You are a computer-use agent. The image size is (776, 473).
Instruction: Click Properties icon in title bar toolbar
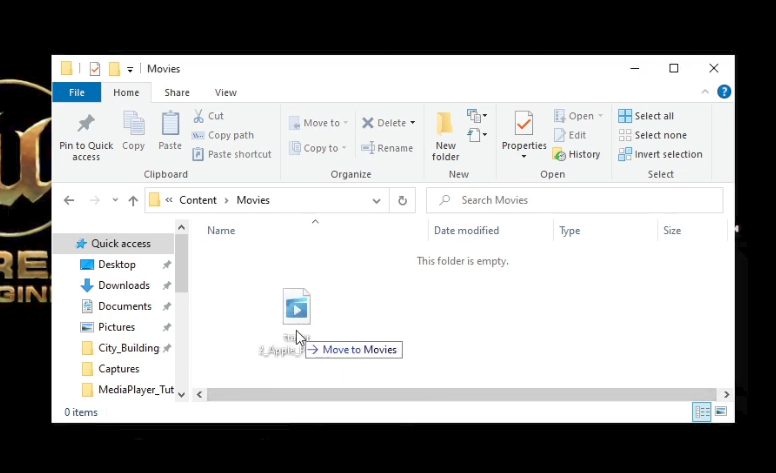pos(95,69)
